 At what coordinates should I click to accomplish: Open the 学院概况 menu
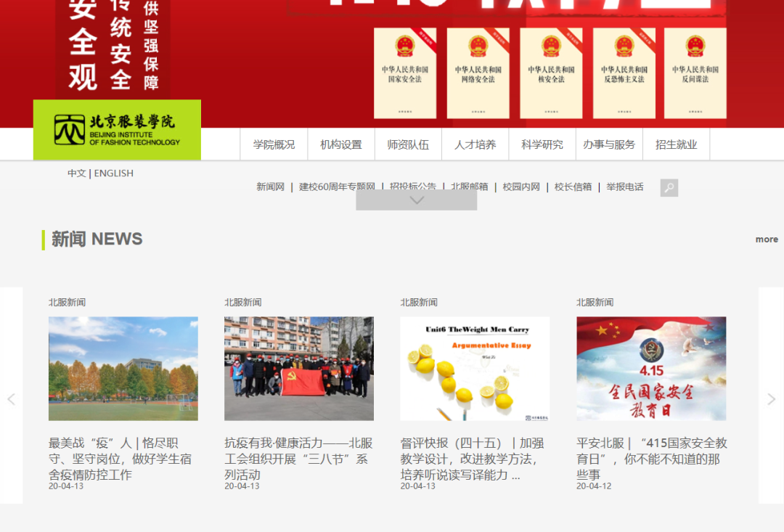pos(274,144)
